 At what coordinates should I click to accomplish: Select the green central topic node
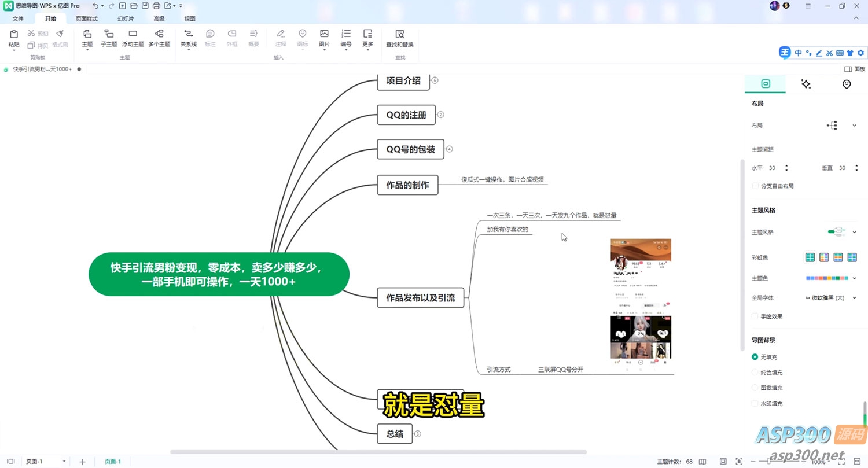tap(219, 274)
